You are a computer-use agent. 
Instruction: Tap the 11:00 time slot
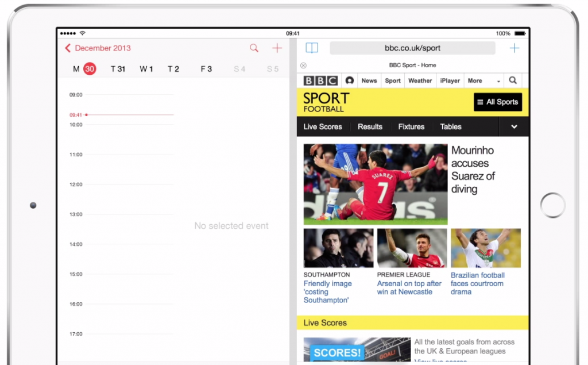pos(121,155)
